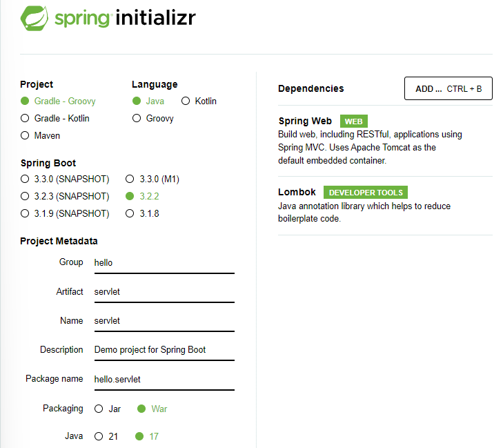Choose Spring Boot 3.2.3 (SNAPSHOT)
The image size is (503, 448).
click(x=65, y=197)
